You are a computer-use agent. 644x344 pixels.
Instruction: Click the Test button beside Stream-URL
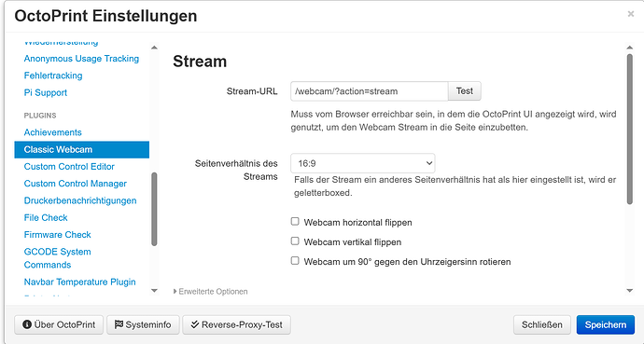pyautogui.click(x=465, y=91)
